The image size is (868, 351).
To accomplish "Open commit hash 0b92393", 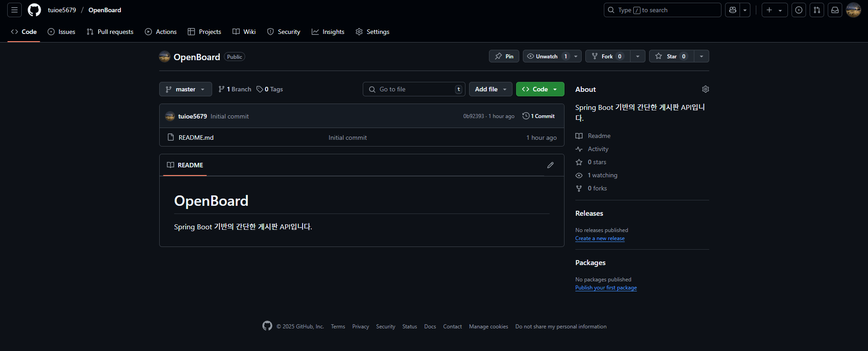I will tap(474, 116).
